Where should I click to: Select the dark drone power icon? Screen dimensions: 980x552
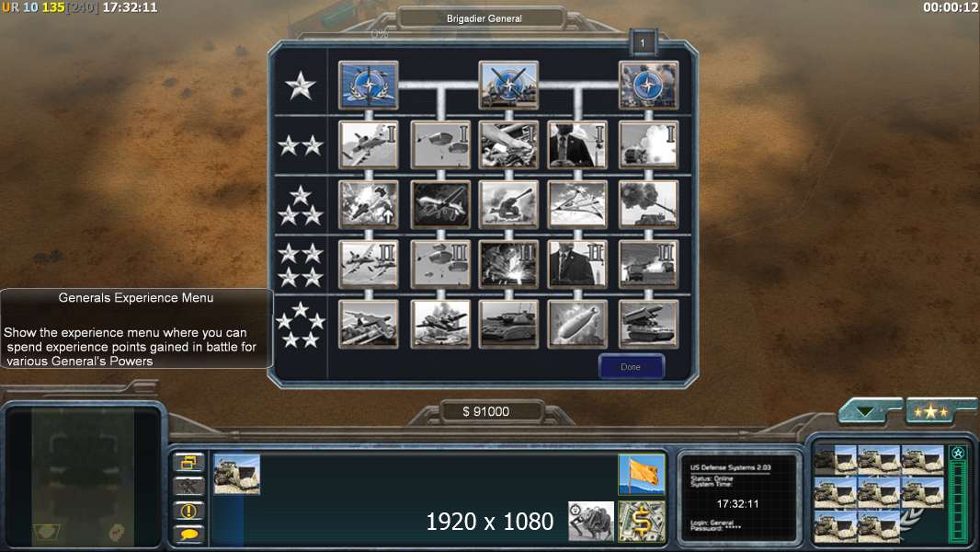coord(440,204)
